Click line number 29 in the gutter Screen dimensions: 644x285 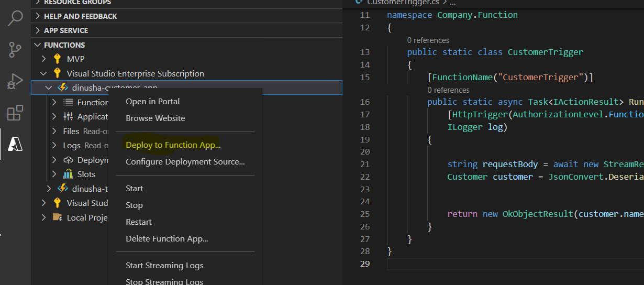click(365, 264)
